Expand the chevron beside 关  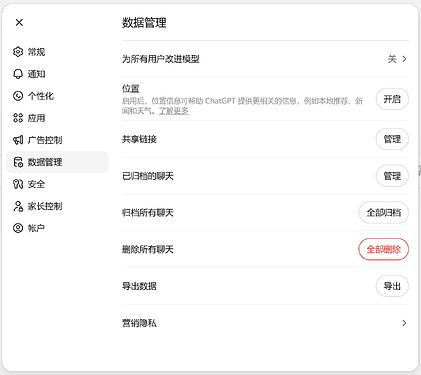[x=404, y=59]
